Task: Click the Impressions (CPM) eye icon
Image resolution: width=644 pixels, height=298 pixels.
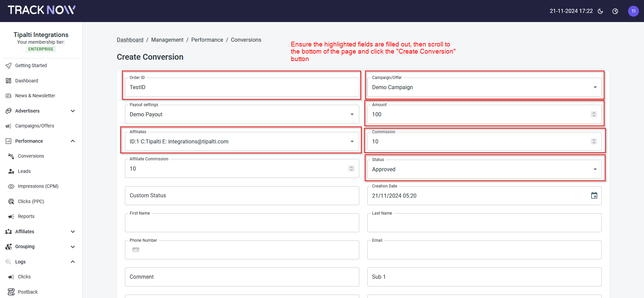Action: click(11, 186)
